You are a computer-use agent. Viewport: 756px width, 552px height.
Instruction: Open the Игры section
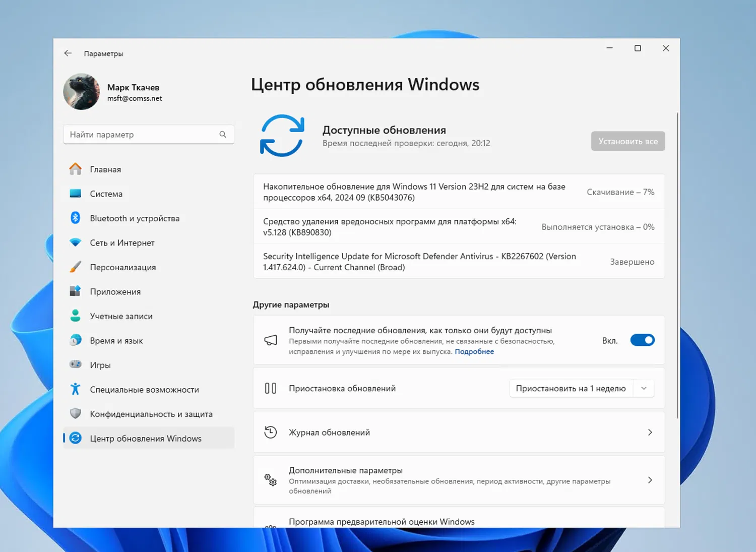tap(149, 365)
